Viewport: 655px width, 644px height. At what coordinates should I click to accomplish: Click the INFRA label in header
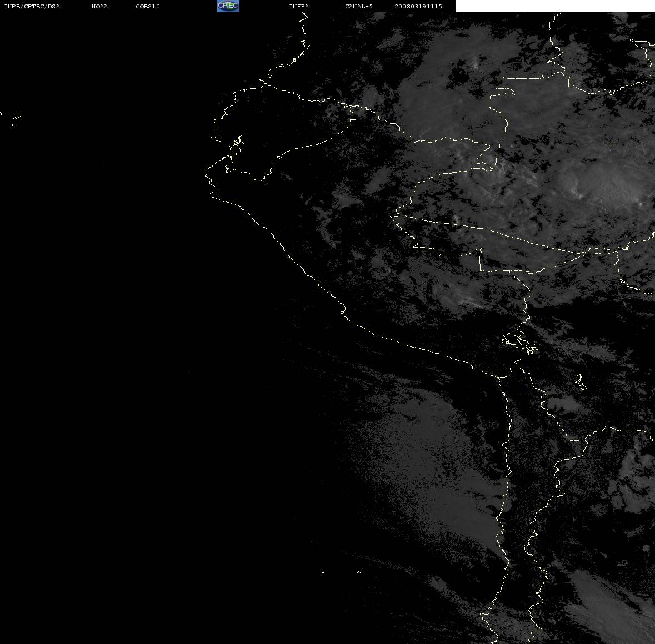[x=299, y=6]
